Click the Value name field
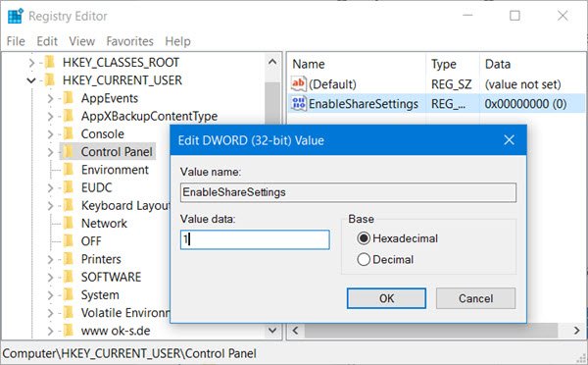588x365 pixels. (348, 192)
